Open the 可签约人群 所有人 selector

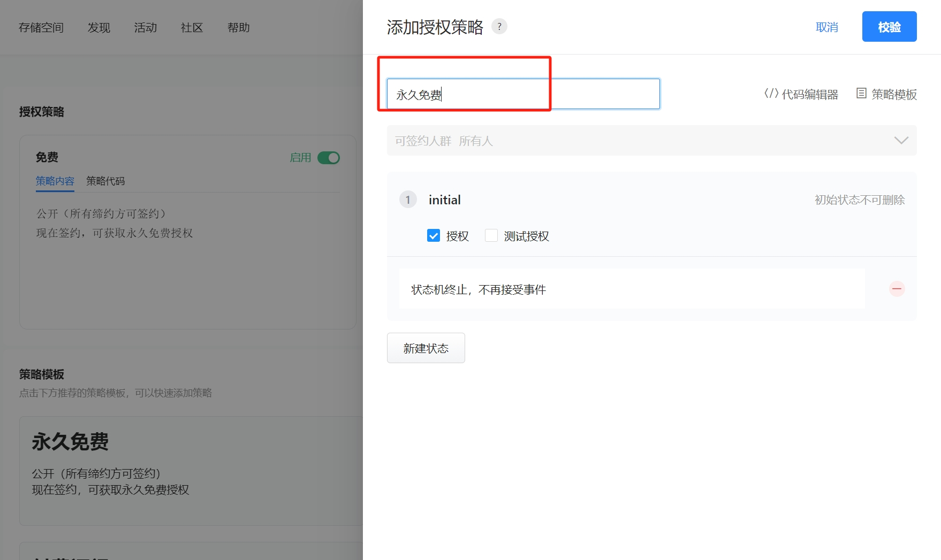pyautogui.click(x=652, y=141)
